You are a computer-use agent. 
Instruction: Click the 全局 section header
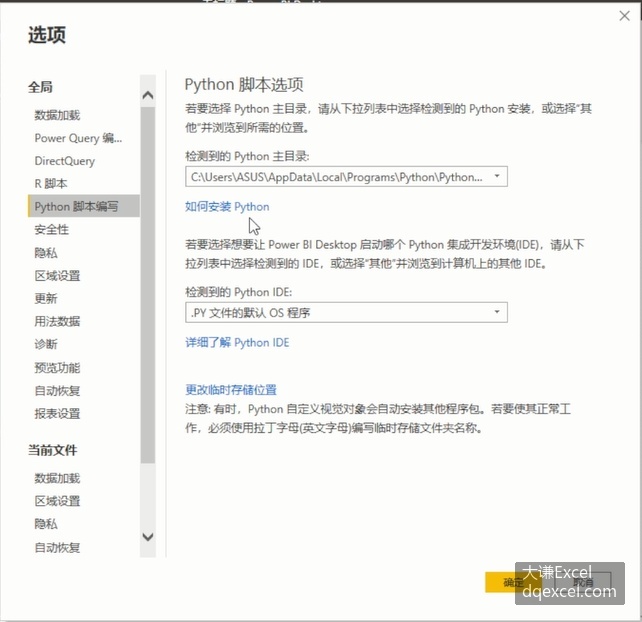(x=40, y=87)
